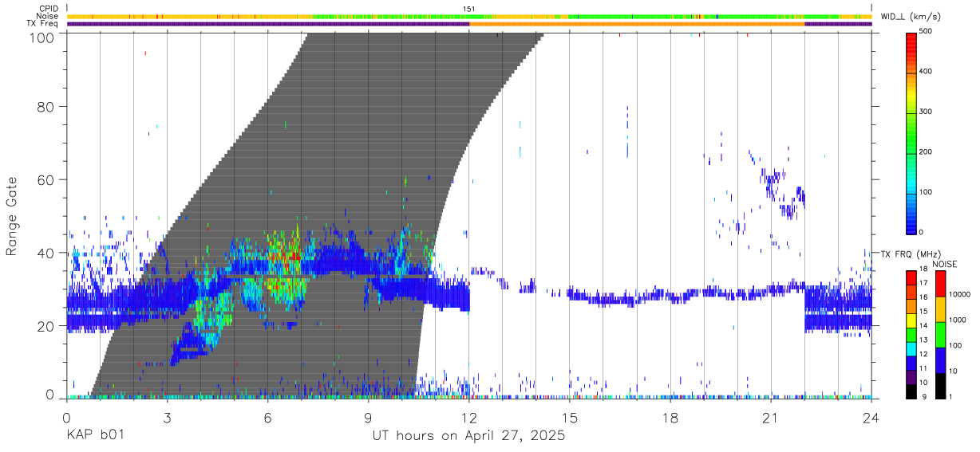Click the 1000 label in noise legend

click(x=957, y=320)
